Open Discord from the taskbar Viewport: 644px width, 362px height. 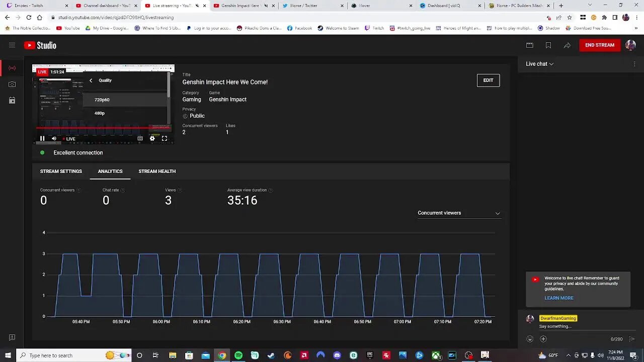point(337,355)
